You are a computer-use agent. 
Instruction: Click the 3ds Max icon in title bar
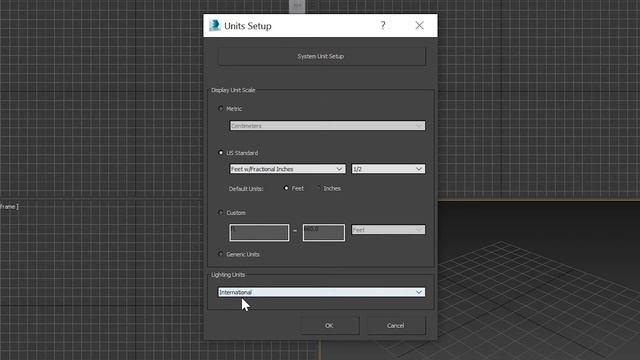tap(215, 25)
